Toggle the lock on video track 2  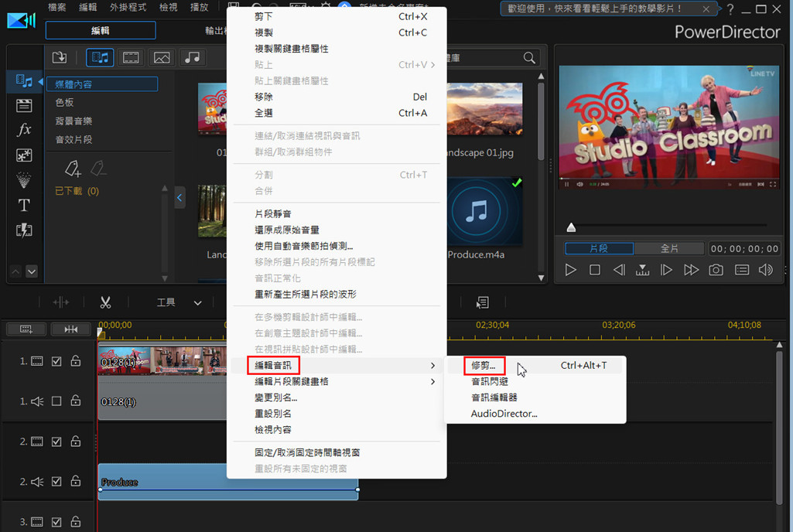click(76, 442)
